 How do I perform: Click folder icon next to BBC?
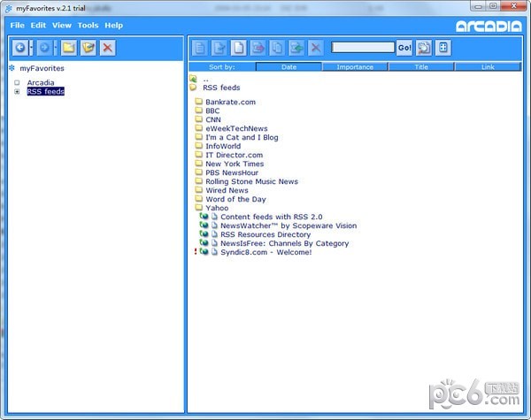click(199, 110)
